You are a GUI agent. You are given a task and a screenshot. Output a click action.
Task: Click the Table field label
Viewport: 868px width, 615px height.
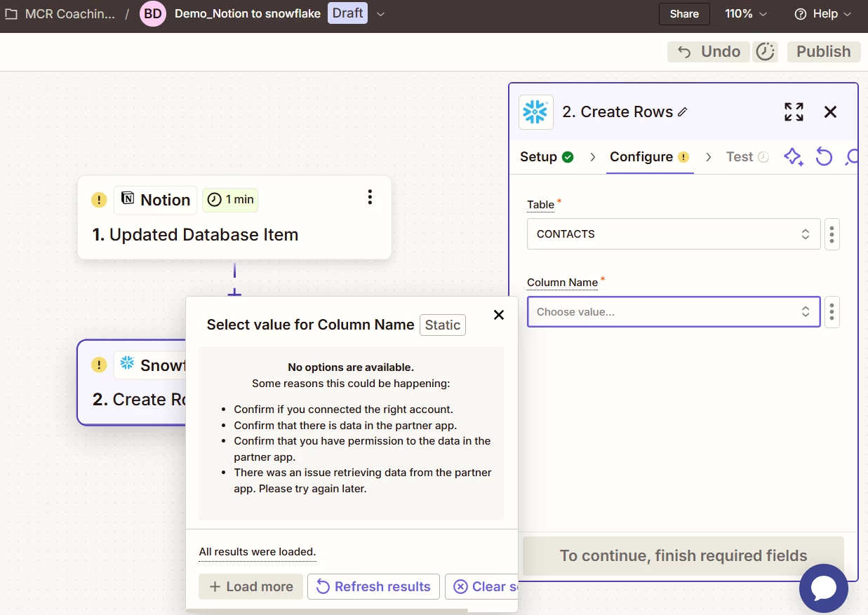(x=540, y=205)
